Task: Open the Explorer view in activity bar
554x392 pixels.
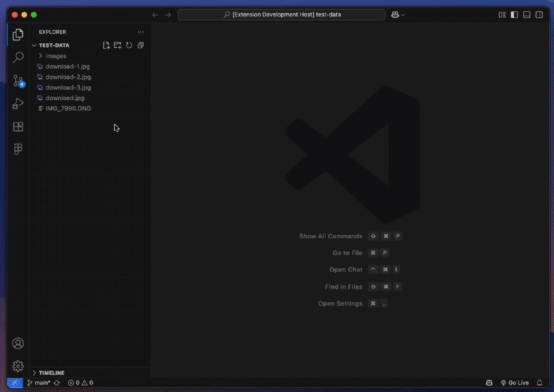Action: coord(18,35)
